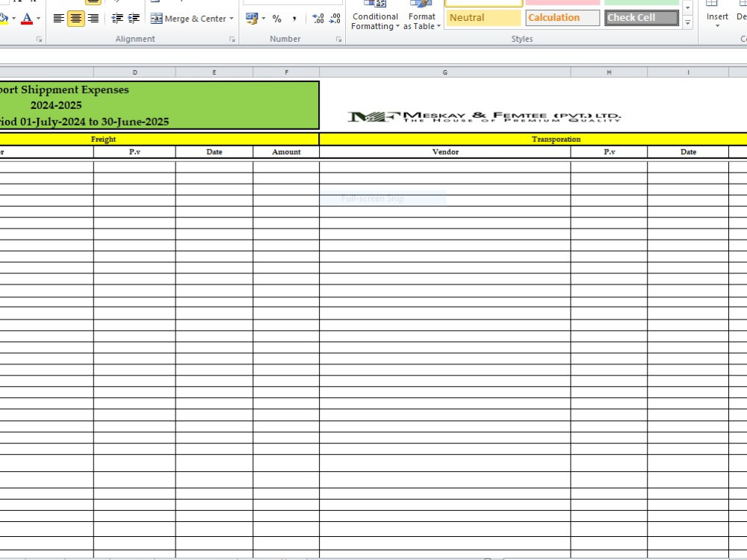Click the Decrease Indent icon
Screen dimensions: 747x560
click(117, 19)
